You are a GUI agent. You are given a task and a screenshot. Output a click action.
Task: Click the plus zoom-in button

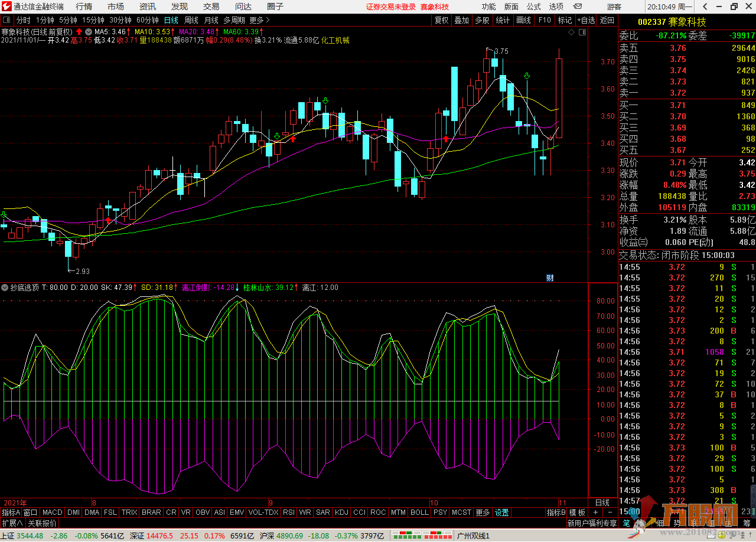tap(595, 512)
